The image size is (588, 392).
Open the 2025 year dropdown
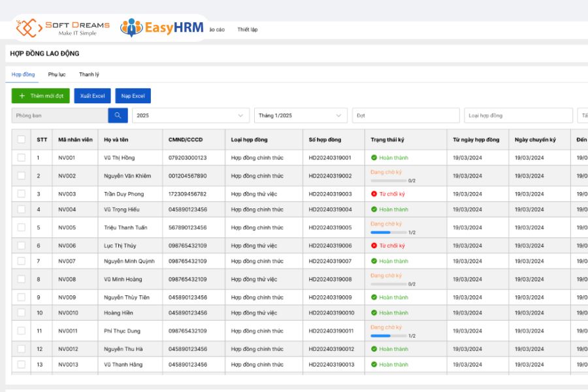click(191, 116)
